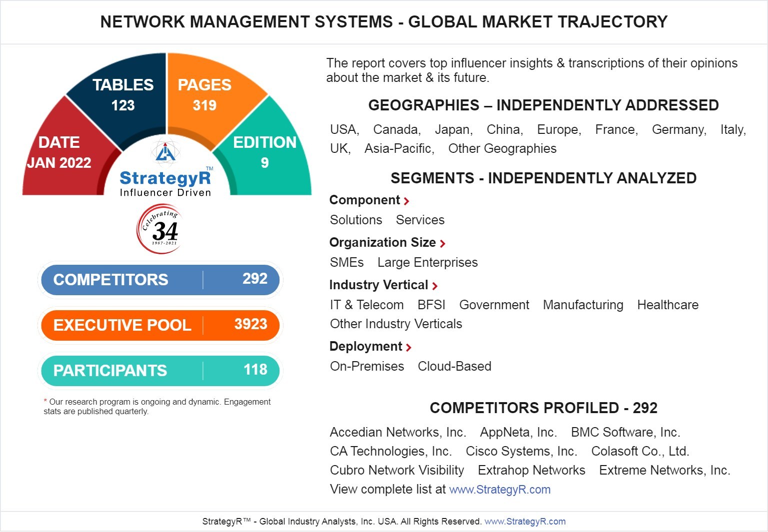Viewport: 768px width, 532px height.
Task: Click Other Geographies text
Action: point(502,149)
